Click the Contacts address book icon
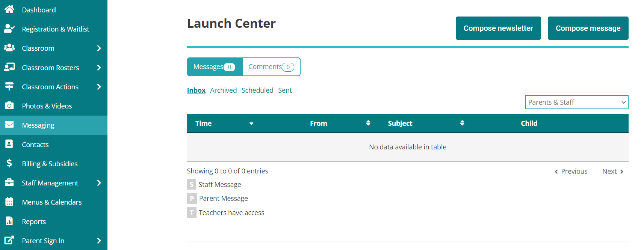This screenshot has height=250, width=644. coord(9,144)
